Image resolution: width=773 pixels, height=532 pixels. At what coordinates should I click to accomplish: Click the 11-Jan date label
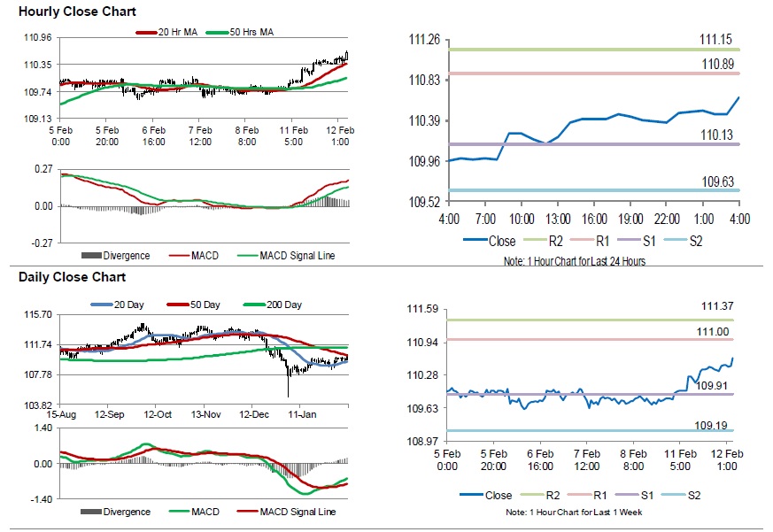[x=302, y=414]
